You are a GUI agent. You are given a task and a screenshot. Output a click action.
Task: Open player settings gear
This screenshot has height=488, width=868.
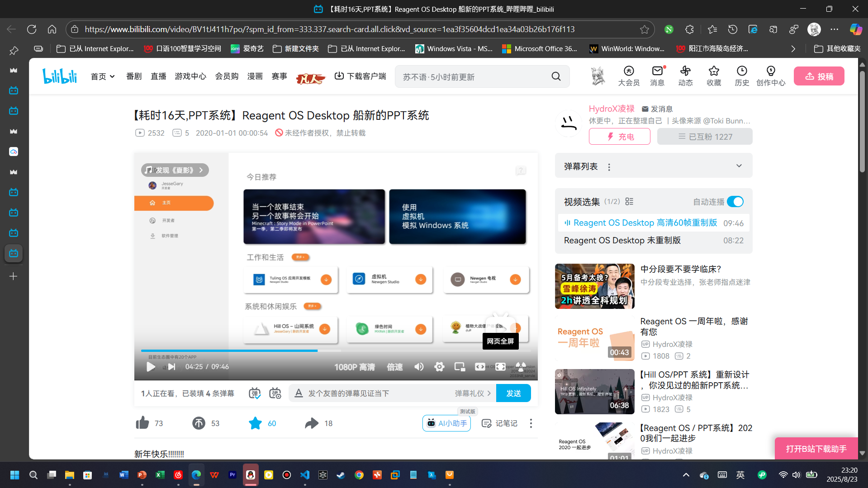pyautogui.click(x=439, y=367)
